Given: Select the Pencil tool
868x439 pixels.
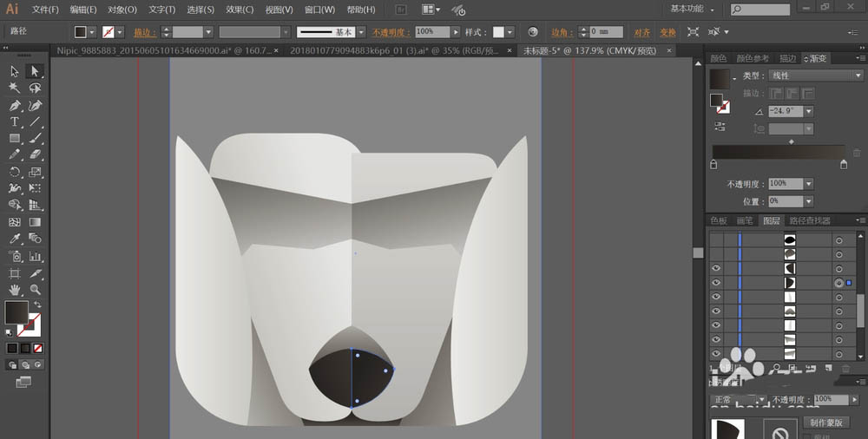Looking at the screenshot, I should click(15, 155).
